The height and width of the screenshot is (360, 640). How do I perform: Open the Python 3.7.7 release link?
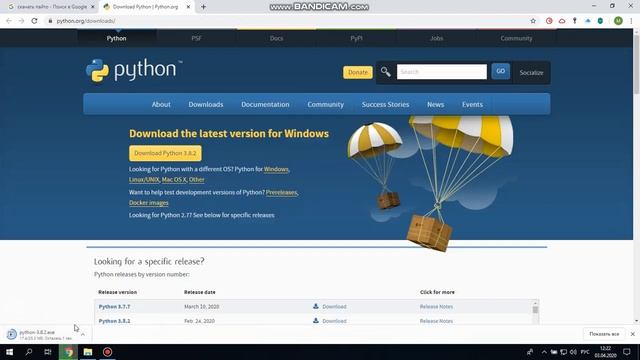click(114, 307)
